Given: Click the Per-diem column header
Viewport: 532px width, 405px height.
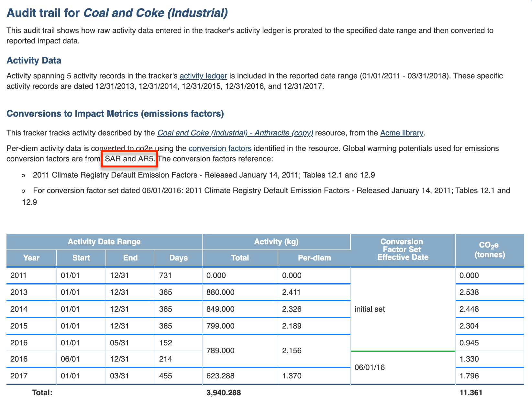Looking at the screenshot, I should tap(314, 258).
